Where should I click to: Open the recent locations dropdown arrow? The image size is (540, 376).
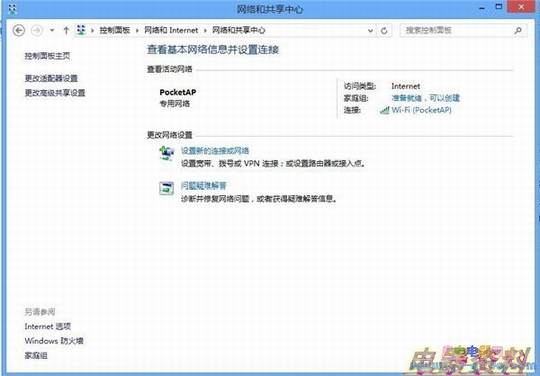(x=52, y=30)
